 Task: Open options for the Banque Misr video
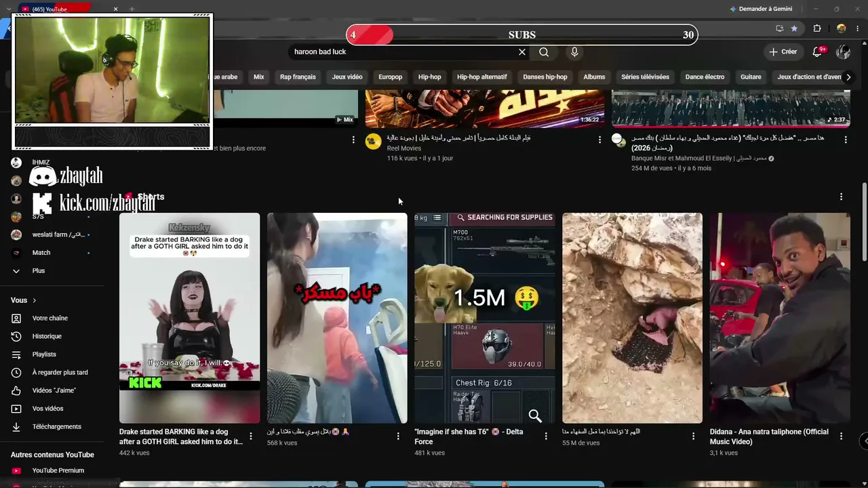(x=846, y=140)
